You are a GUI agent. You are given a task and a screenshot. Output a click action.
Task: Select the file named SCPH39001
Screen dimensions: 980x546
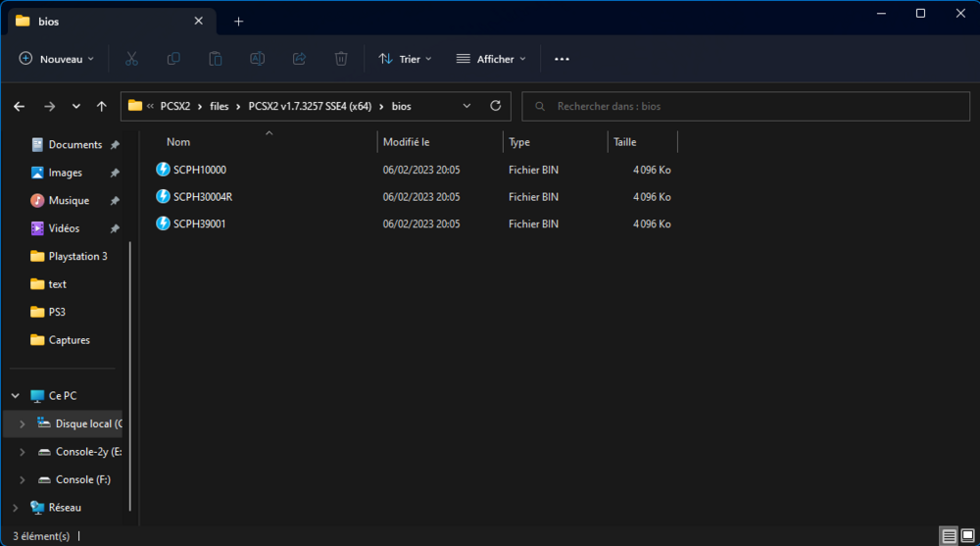(199, 223)
